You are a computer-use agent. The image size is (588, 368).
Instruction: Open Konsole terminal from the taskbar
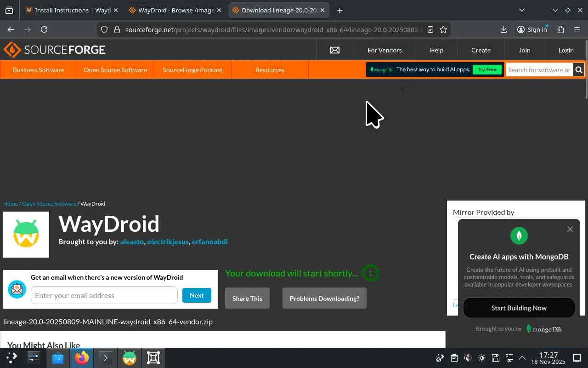[x=106, y=357]
